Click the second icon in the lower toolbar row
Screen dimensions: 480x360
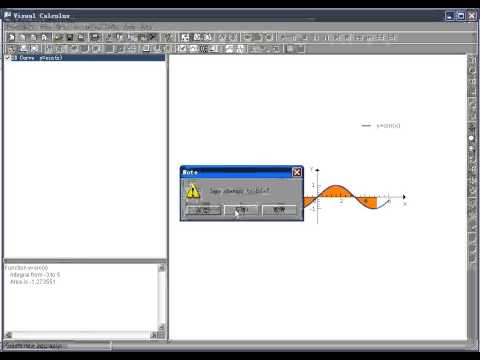pyautogui.click(x=24, y=49)
